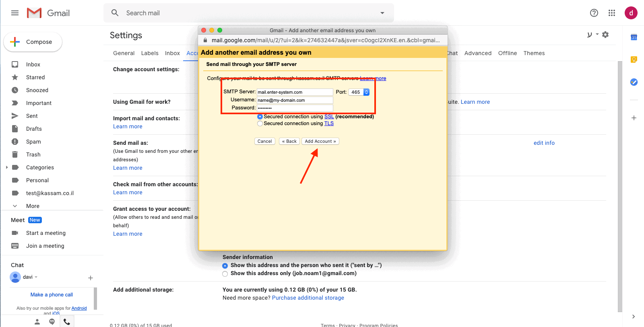This screenshot has width=644, height=327.
Task: Open the Important folder
Action: (x=39, y=103)
